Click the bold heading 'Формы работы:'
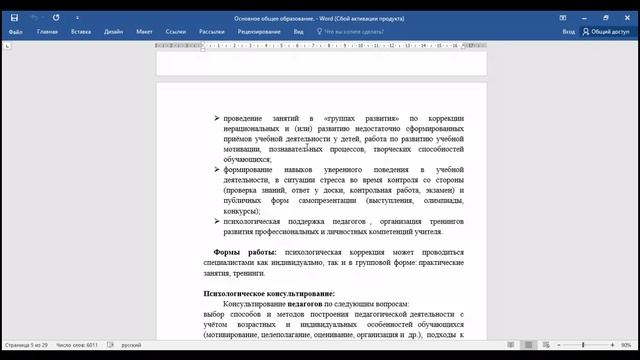 (245, 253)
